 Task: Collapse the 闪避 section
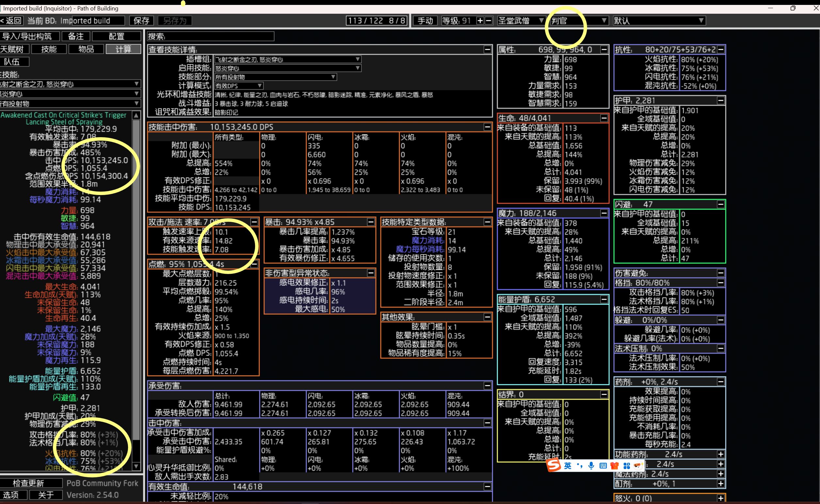(720, 204)
